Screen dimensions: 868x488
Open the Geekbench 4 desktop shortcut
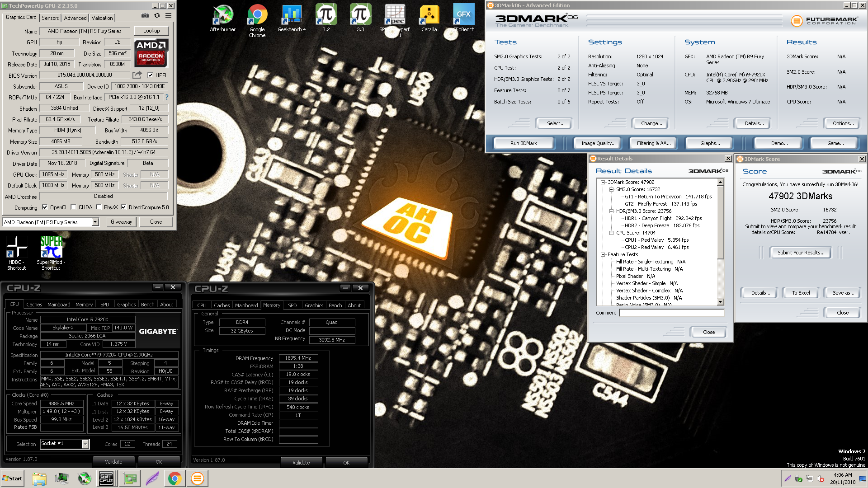pos(292,19)
